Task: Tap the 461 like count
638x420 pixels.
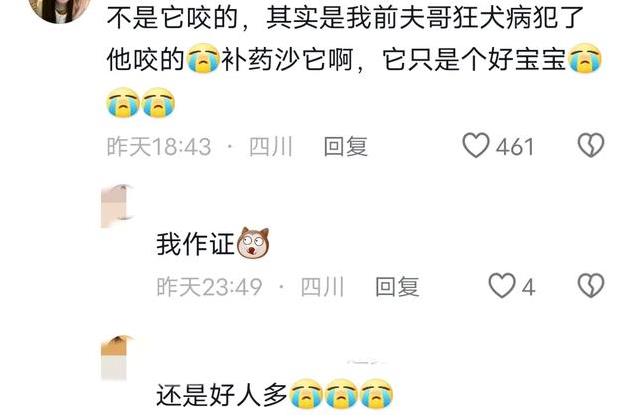Action: [515, 147]
